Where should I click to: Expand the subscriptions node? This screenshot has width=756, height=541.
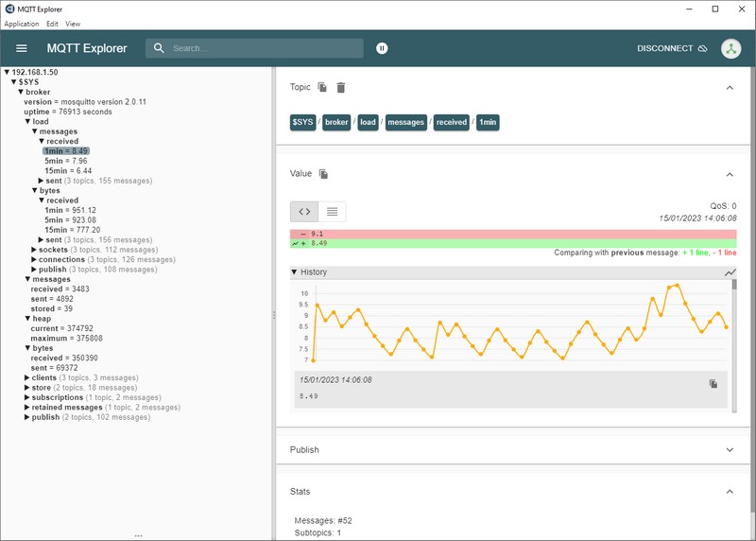(27, 397)
